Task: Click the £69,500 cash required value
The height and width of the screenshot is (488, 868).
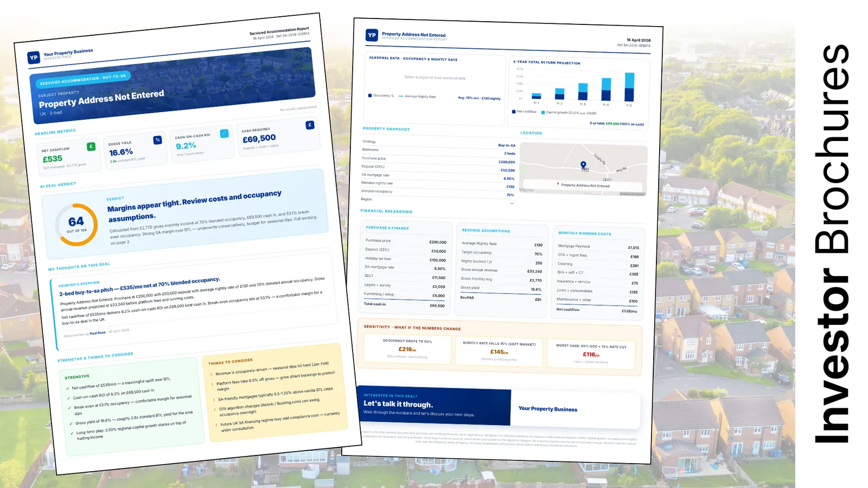Action: click(259, 139)
